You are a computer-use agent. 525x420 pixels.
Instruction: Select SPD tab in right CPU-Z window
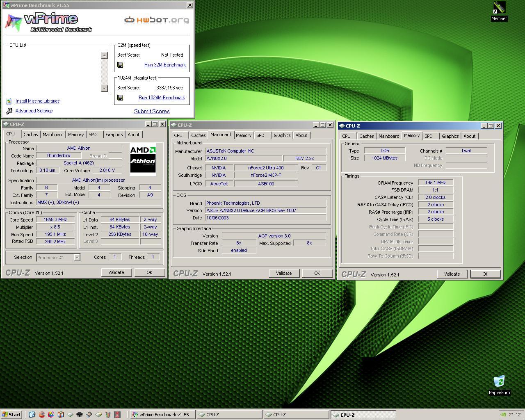click(429, 136)
